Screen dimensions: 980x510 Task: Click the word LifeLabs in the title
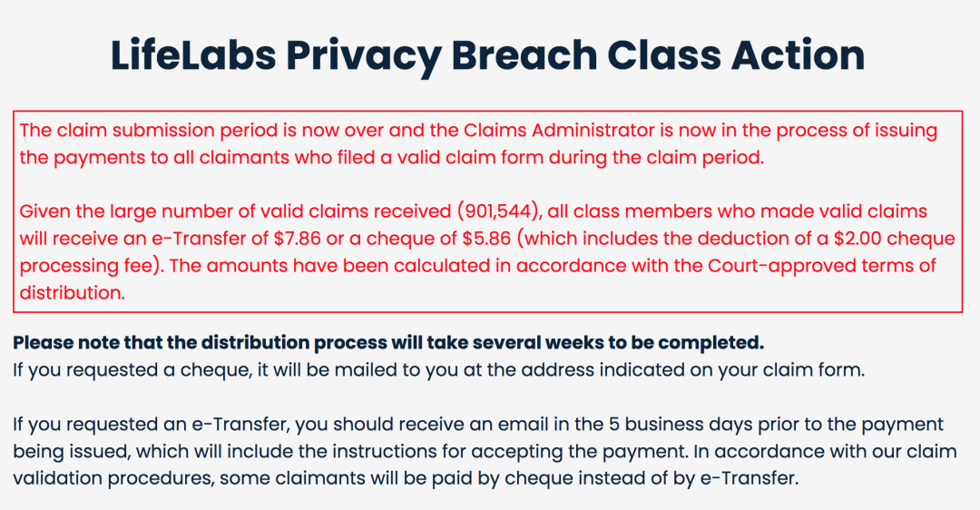(193, 55)
